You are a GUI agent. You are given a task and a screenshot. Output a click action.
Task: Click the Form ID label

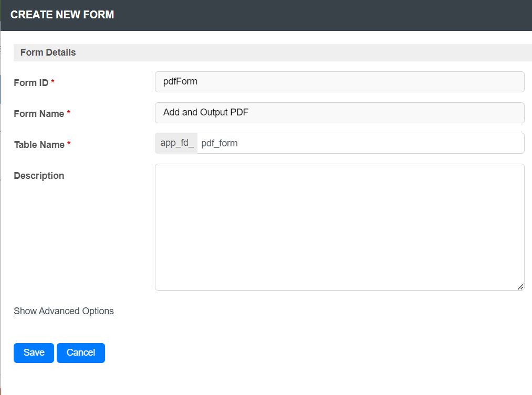[31, 83]
